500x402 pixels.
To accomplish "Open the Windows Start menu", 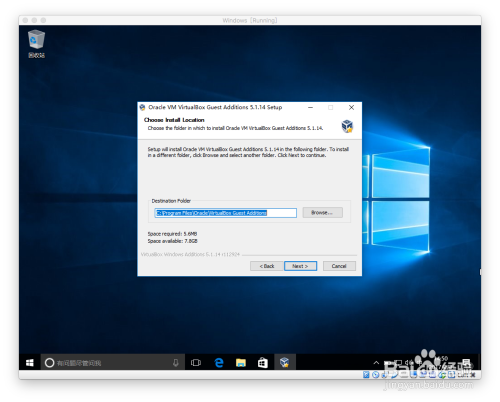I will (x=30, y=363).
